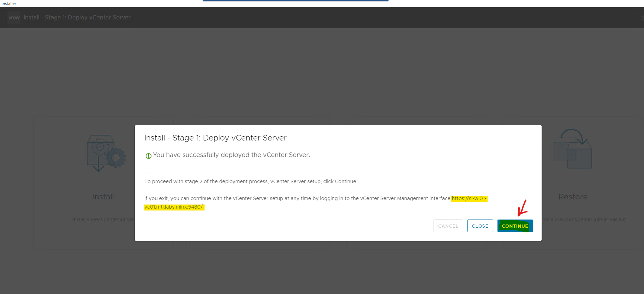Select the Restore card label in background
The height and width of the screenshot is (294, 644).
click(573, 197)
